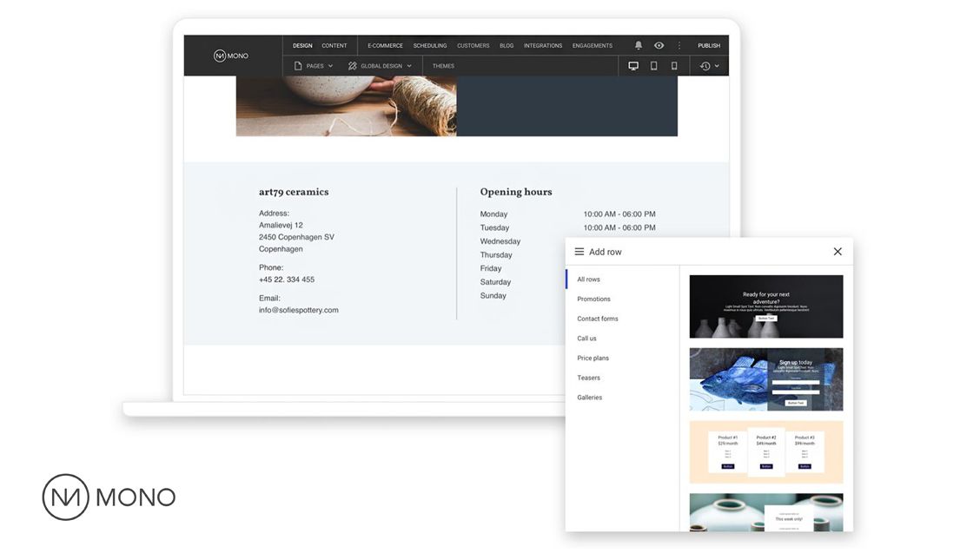The image size is (980, 553).
Task: Click the email info@sofiespottery.com
Action: click(x=299, y=310)
